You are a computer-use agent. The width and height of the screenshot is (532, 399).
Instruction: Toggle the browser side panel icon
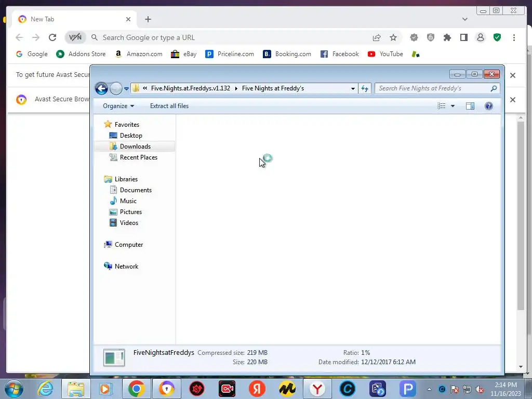(x=464, y=37)
